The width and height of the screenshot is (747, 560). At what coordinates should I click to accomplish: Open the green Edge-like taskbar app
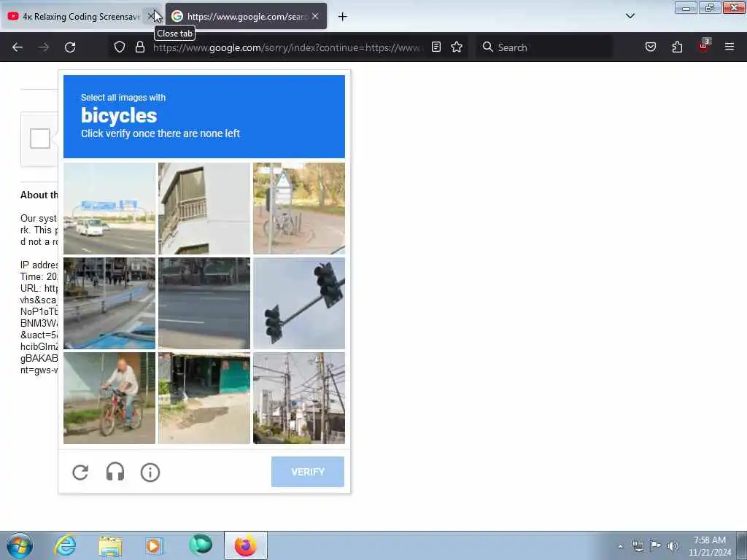[x=201, y=545]
